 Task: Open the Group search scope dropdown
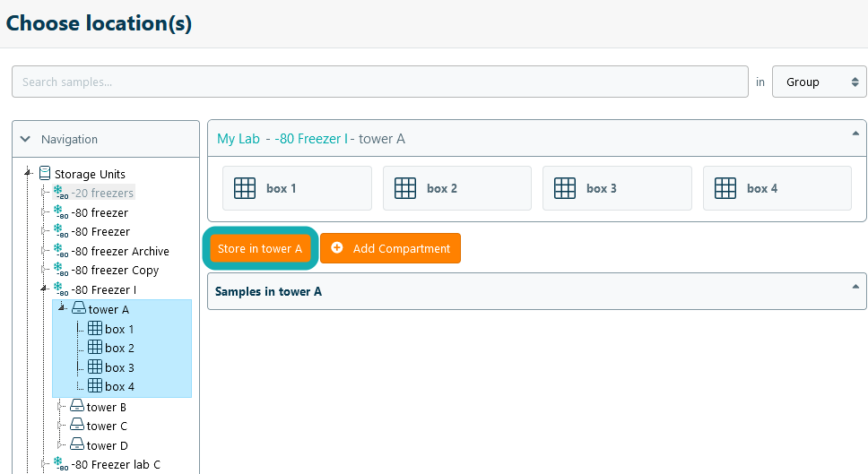tap(819, 82)
